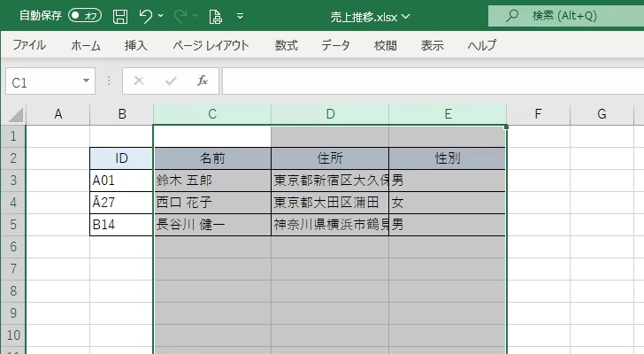Select row 2 header

[13, 158]
